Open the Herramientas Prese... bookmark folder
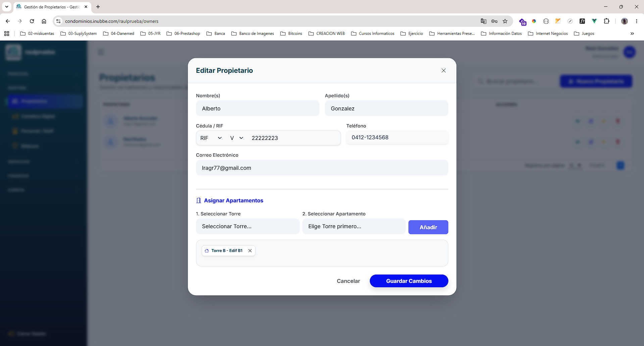The width and height of the screenshot is (644, 346). click(452, 34)
